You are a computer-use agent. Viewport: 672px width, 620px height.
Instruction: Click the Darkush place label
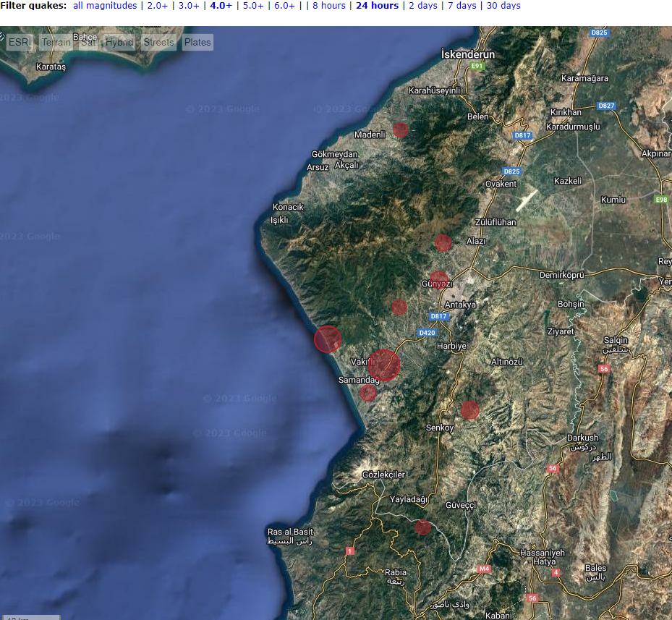[582, 438]
